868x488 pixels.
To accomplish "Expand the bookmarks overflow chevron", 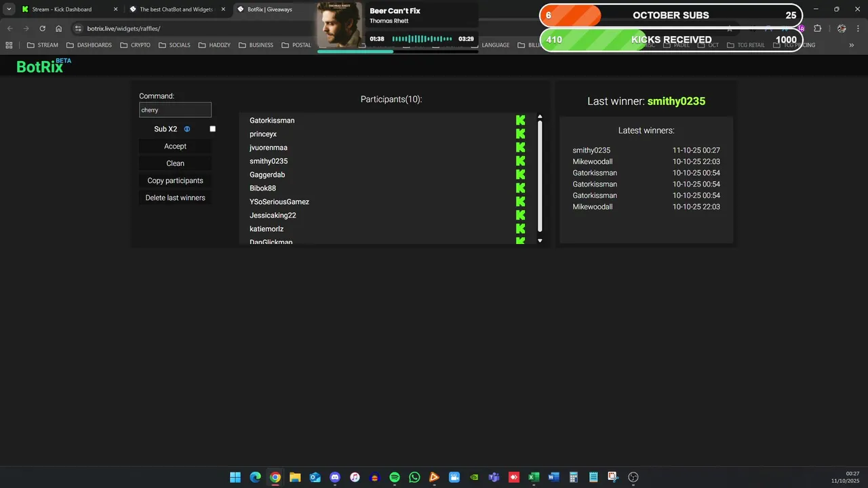I will coord(852,45).
